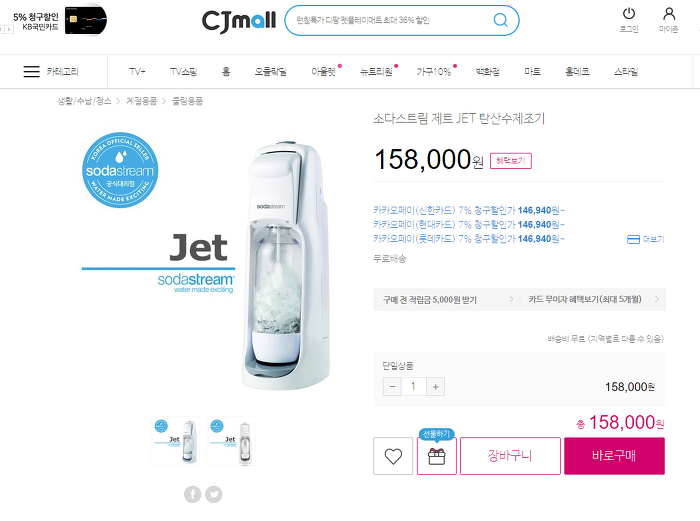Screen dimensions: 700x521
Task: Expand the 5,000 won reward banner
Action: coord(447,300)
